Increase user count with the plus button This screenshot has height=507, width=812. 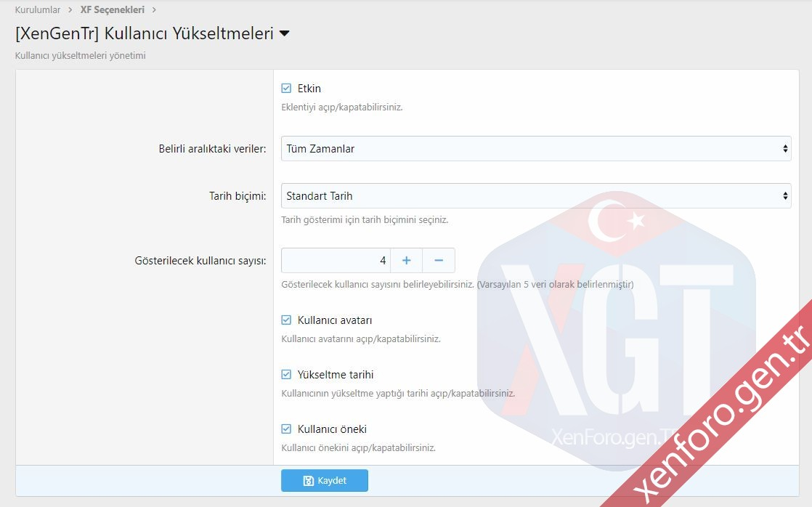pyautogui.click(x=407, y=261)
